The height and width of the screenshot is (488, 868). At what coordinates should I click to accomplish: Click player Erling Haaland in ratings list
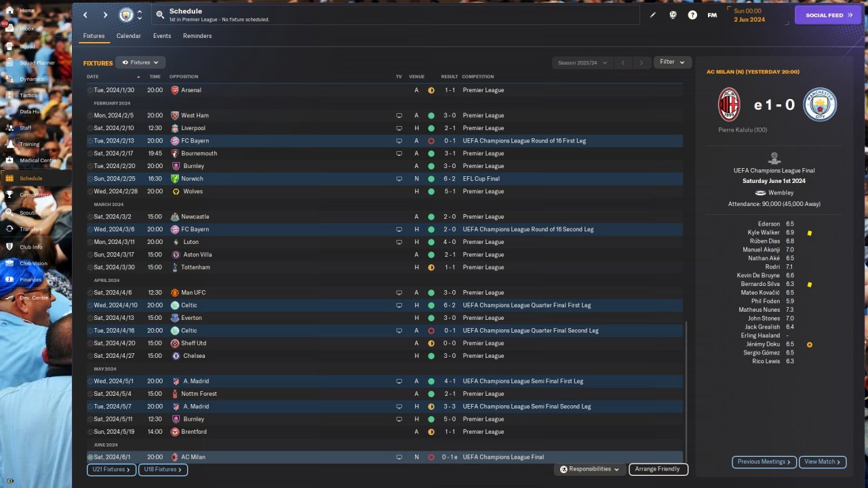point(761,335)
